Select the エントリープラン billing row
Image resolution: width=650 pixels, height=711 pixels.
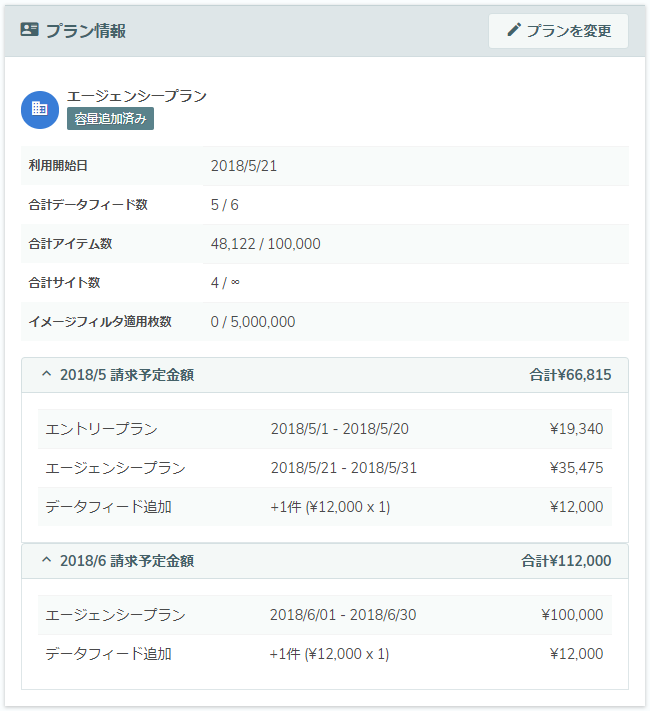pyautogui.click(x=325, y=429)
